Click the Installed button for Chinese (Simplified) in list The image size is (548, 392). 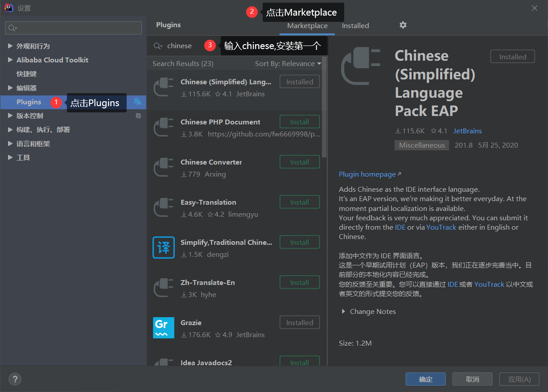(x=300, y=82)
